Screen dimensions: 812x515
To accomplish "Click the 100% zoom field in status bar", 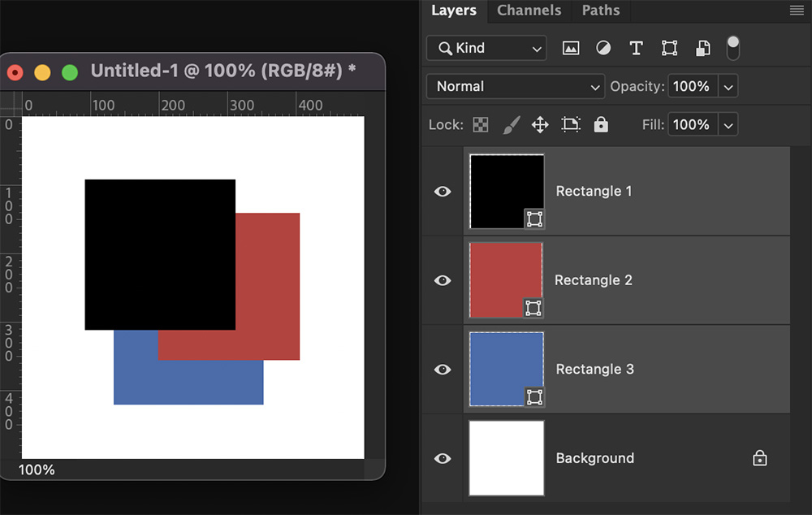I will coord(37,470).
